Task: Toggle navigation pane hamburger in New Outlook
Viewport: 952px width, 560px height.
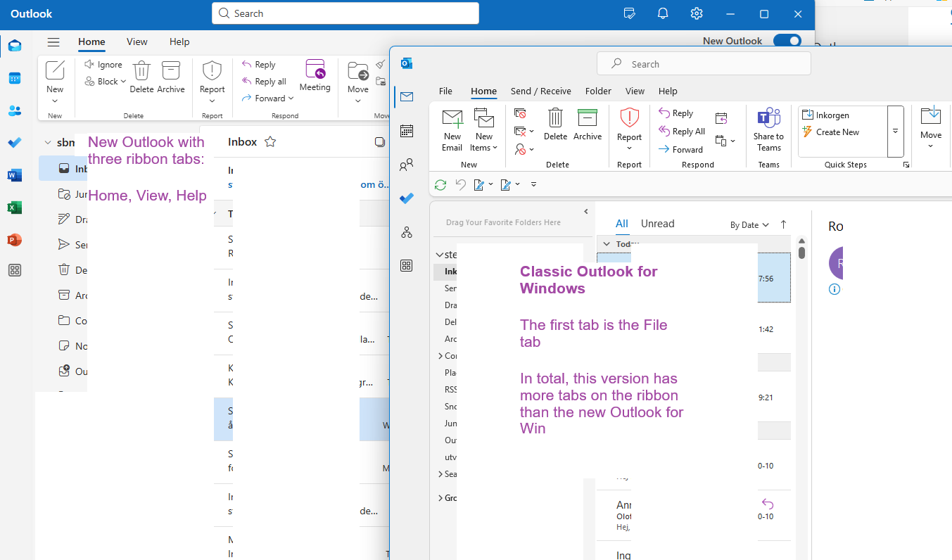Action: (x=53, y=42)
